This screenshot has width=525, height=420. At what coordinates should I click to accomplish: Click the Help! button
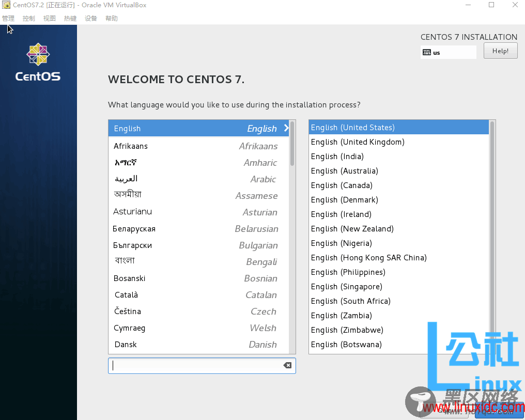(501, 51)
